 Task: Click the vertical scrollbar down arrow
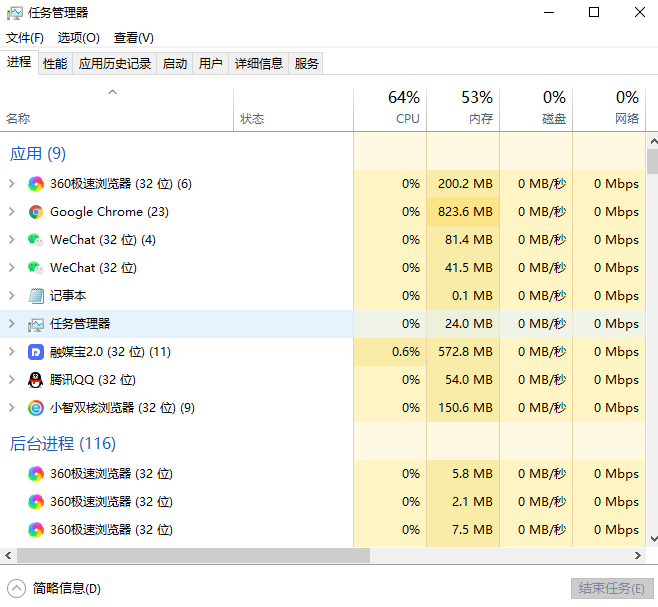tap(653, 538)
